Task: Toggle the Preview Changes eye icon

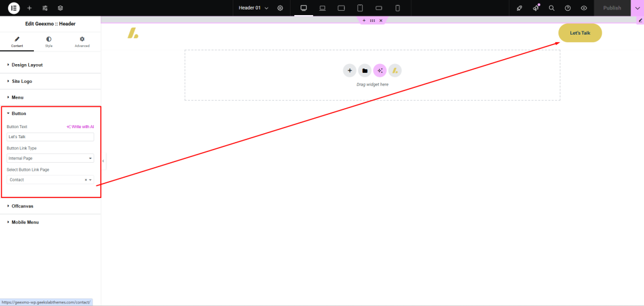Action: tap(584, 8)
